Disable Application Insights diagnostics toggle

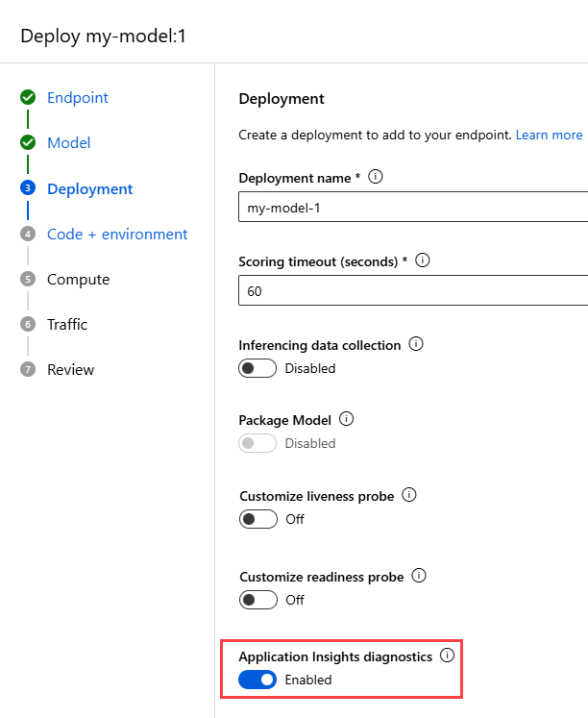[x=257, y=680]
